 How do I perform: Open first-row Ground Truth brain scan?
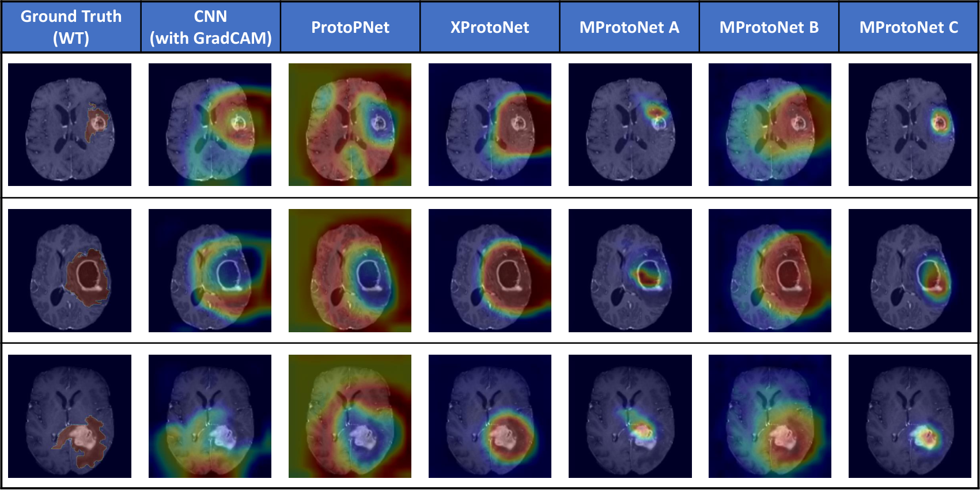click(70, 124)
